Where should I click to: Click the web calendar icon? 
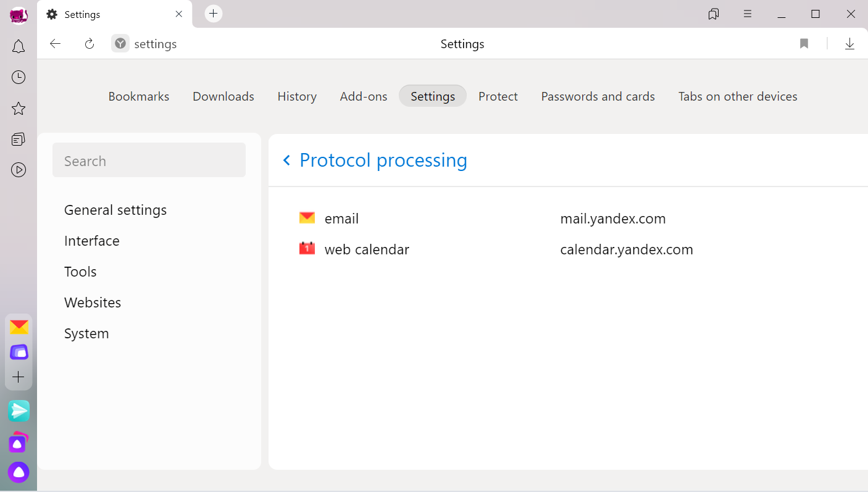coord(307,248)
